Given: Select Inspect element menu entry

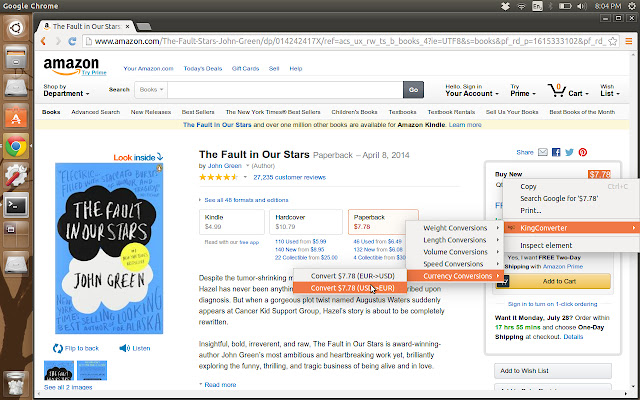Looking at the screenshot, I should [x=546, y=245].
